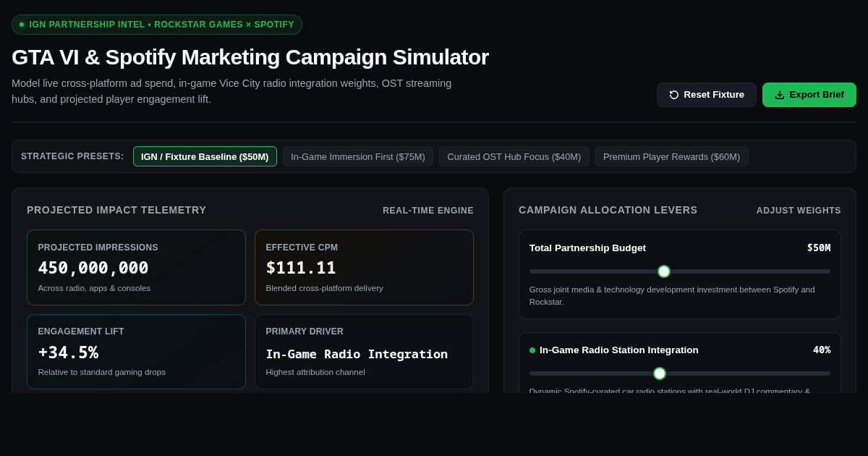868x456 pixels.
Task: Select In-Game Immersion First ($75M) preset
Action: point(358,156)
